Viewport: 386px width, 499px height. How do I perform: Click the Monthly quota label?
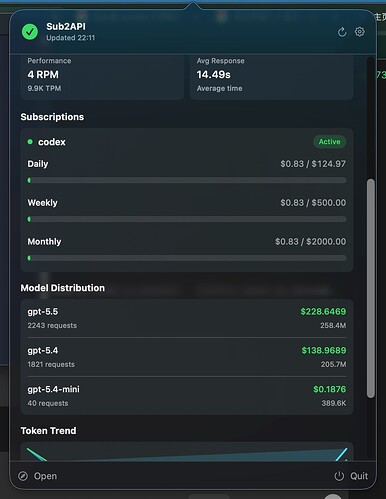click(44, 242)
